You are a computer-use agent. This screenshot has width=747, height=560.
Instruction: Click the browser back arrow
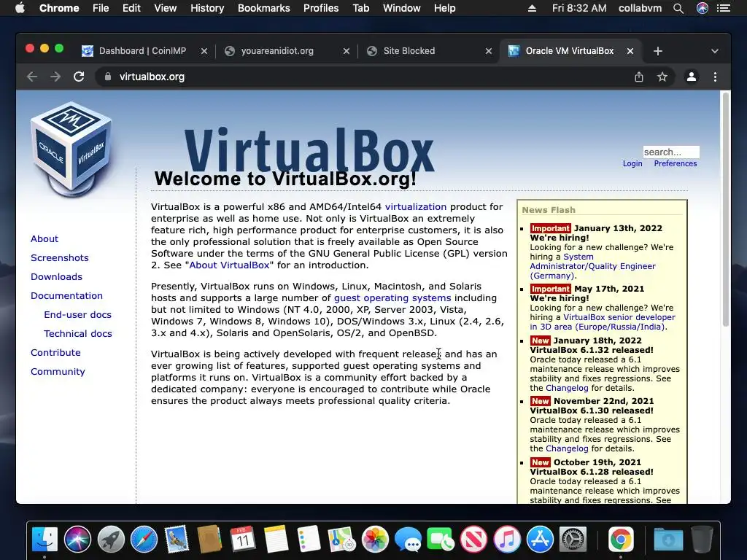[32, 77]
